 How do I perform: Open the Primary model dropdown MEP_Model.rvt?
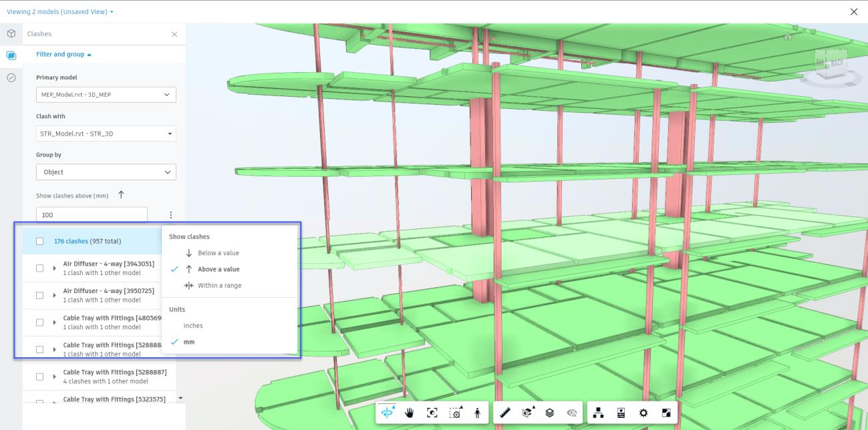coord(106,95)
